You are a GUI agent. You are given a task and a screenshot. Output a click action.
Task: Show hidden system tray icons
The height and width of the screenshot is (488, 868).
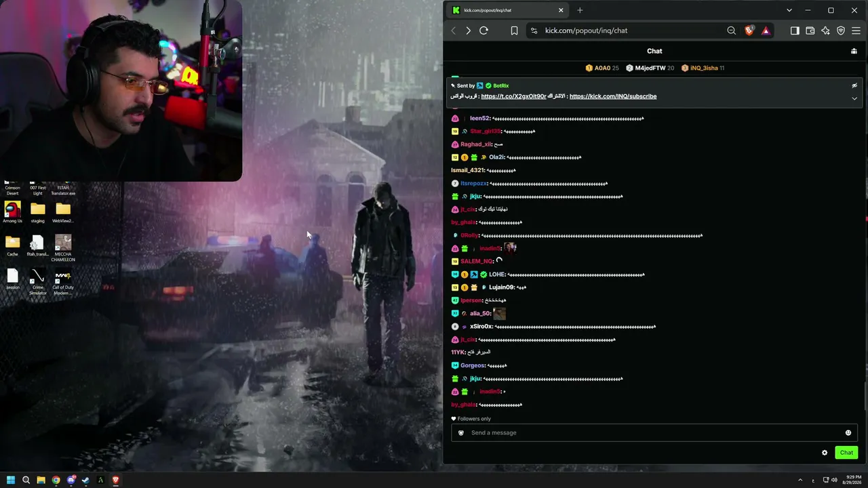[800, 480]
